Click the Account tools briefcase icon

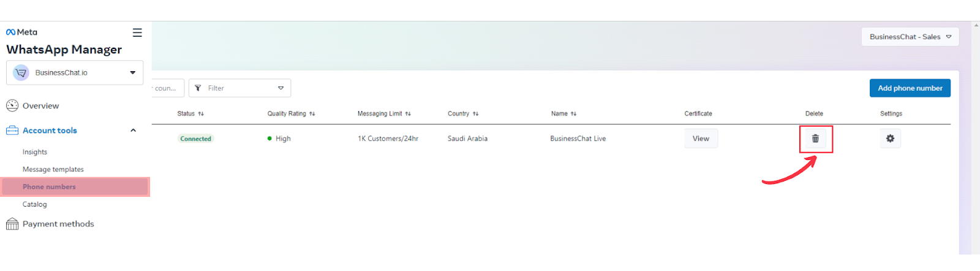(12, 131)
